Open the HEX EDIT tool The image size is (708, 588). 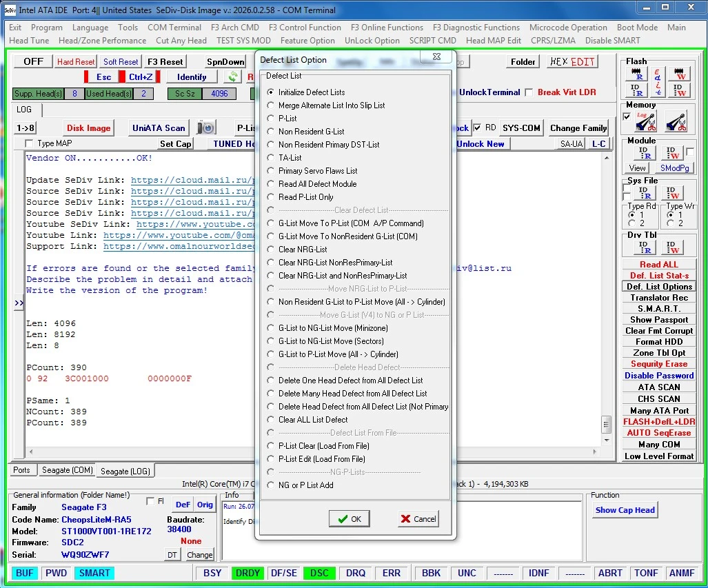(x=573, y=61)
